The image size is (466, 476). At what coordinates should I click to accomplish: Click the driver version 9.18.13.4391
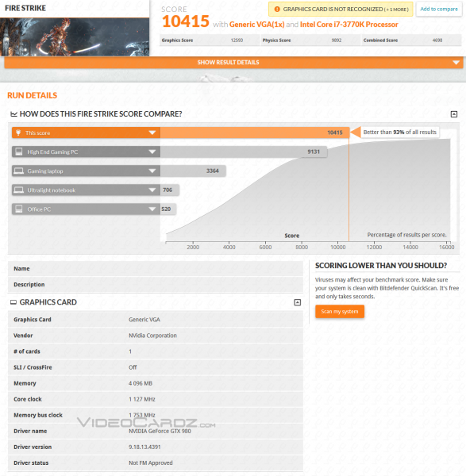tap(144, 447)
